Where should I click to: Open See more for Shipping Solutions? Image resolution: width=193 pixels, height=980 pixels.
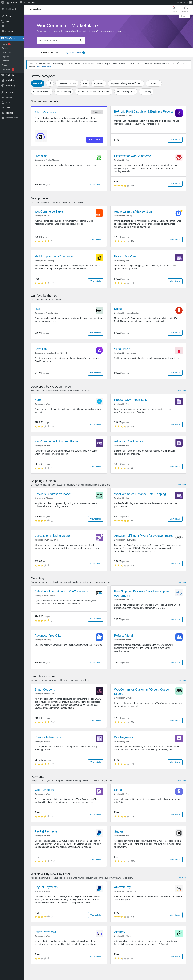(x=182, y=485)
